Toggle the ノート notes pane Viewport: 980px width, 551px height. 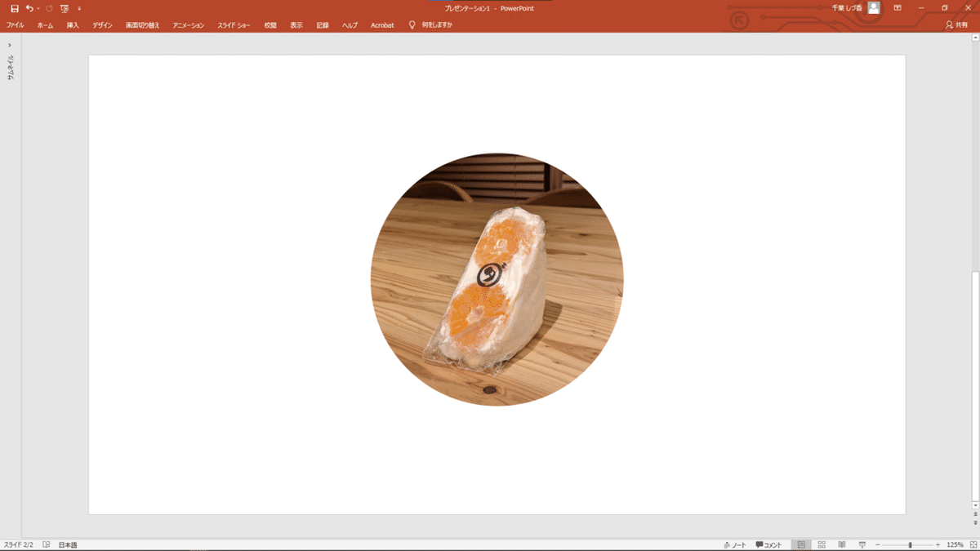[x=735, y=544]
